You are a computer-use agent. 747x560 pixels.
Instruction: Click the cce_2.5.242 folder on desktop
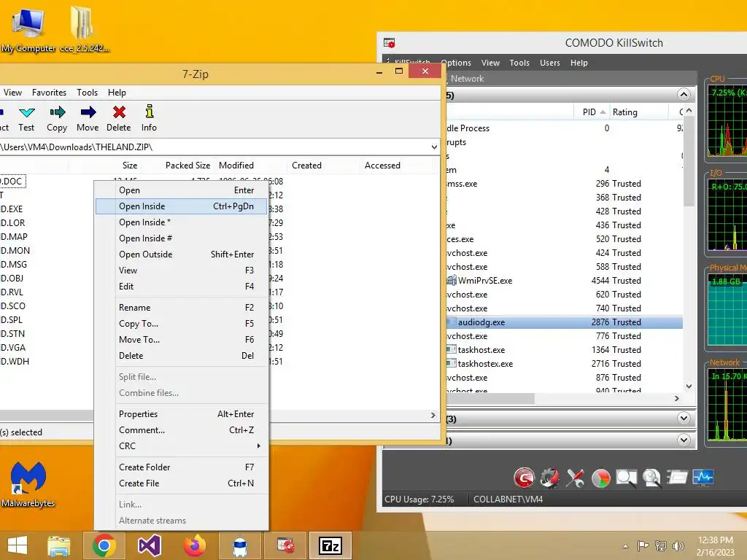tap(84, 28)
